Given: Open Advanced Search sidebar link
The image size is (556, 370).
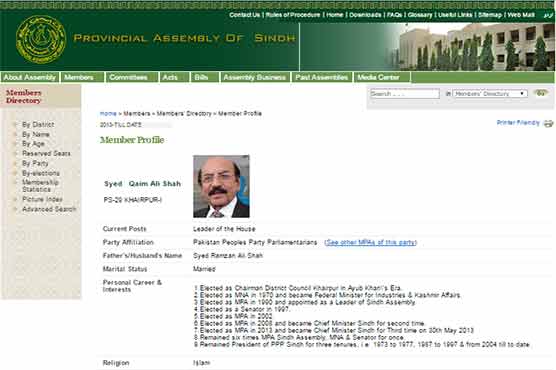Looking at the screenshot, I should point(49,209).
